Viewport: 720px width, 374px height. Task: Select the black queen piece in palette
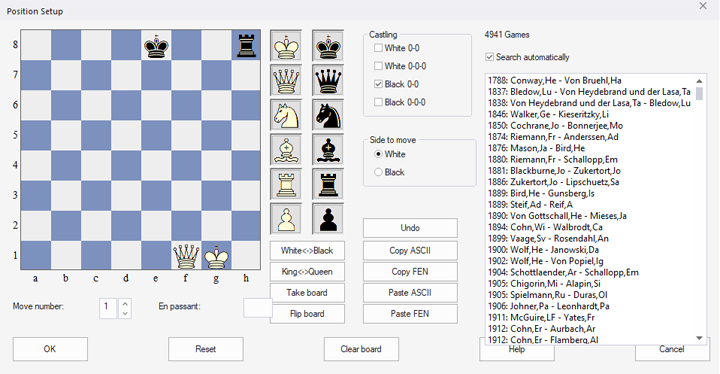(x=328, y=80)
